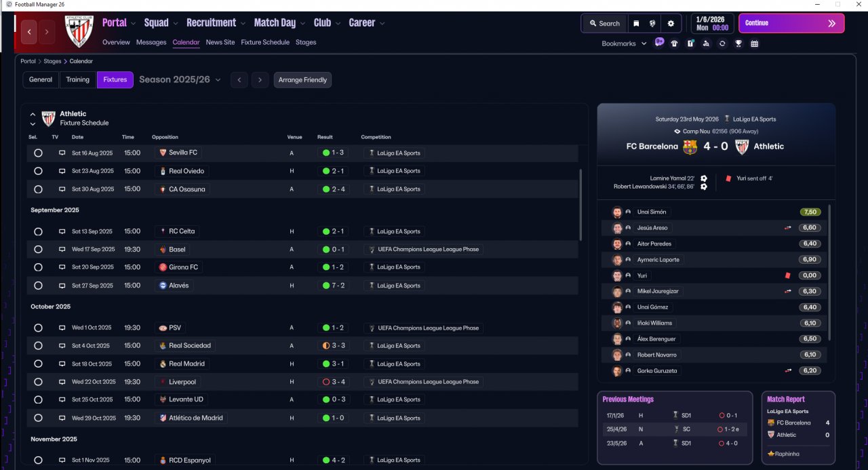The width and height of the screenshot is (868, 470).
Task: Click the goal icon next to Lamine Yamal 22'
Action: tap(704, 178)
